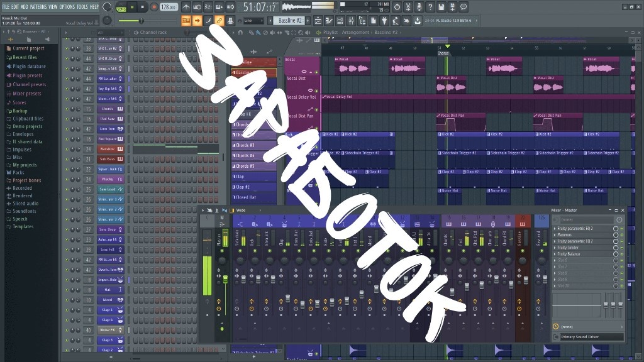Open the EDIT menu
Screen dimensions: 644x362
click(x=15, y=7)
